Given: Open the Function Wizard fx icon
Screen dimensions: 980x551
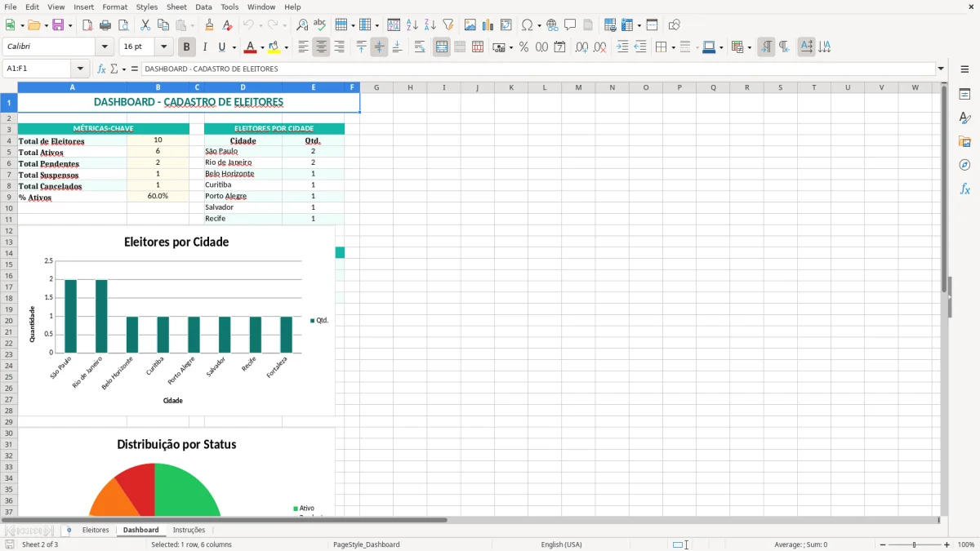Looking at the screenshot, I should pos(101,69).
